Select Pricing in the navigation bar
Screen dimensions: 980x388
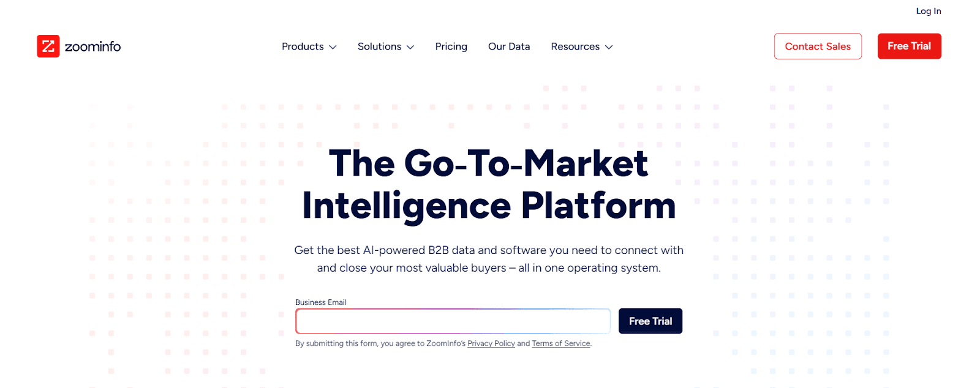pos(451,47)
